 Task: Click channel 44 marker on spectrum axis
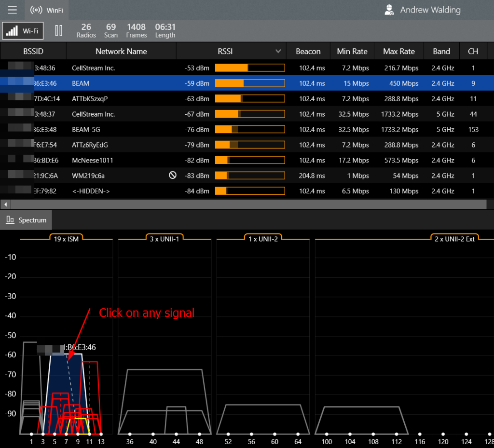coord(176,434)
